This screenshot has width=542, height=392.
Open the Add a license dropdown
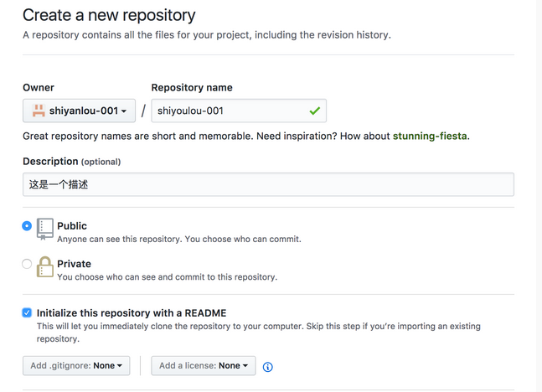(204, 366)
